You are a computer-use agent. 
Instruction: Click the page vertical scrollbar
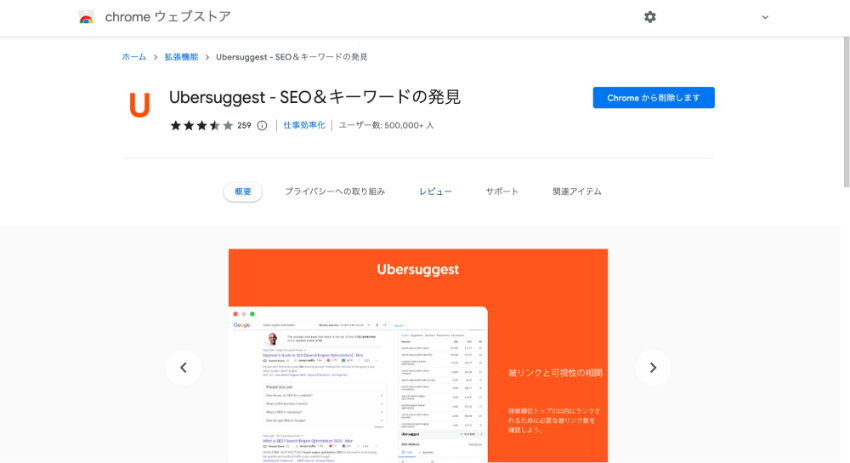pos(846,112)
